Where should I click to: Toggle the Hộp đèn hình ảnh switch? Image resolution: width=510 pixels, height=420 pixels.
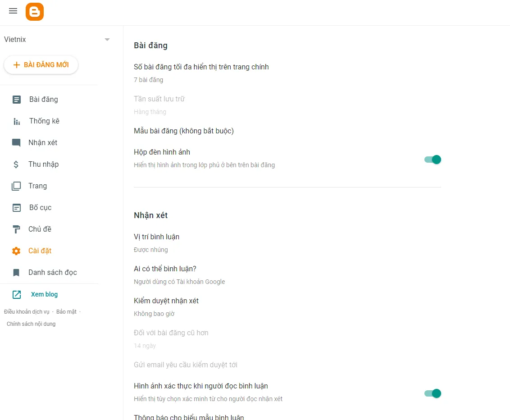coord(433,160)
